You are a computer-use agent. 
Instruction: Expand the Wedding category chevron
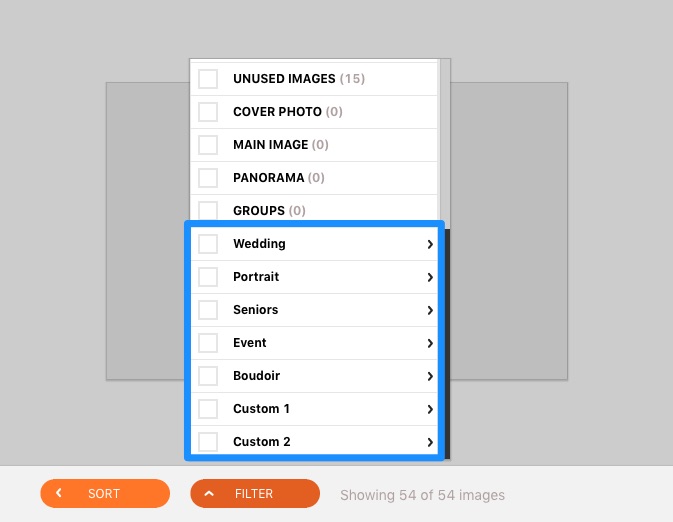point(430,244)
